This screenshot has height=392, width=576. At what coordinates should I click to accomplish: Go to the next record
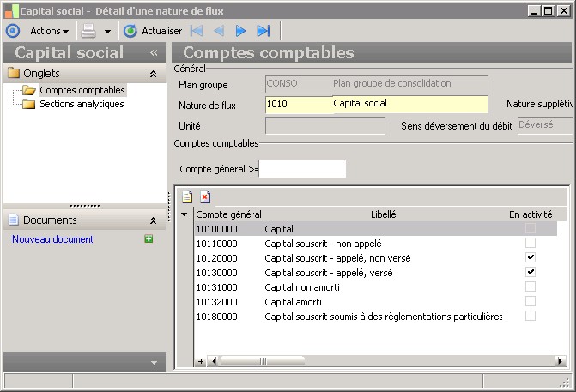point(241,31)
